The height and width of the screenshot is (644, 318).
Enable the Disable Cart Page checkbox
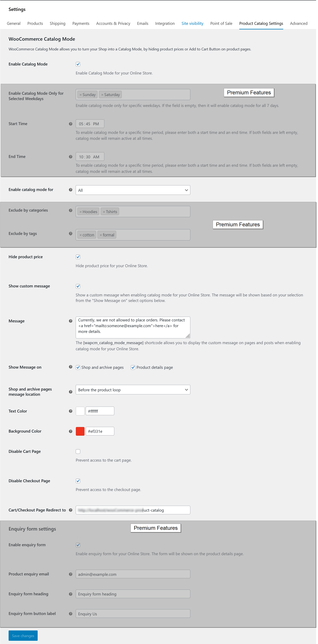click(x=78, y=451)
